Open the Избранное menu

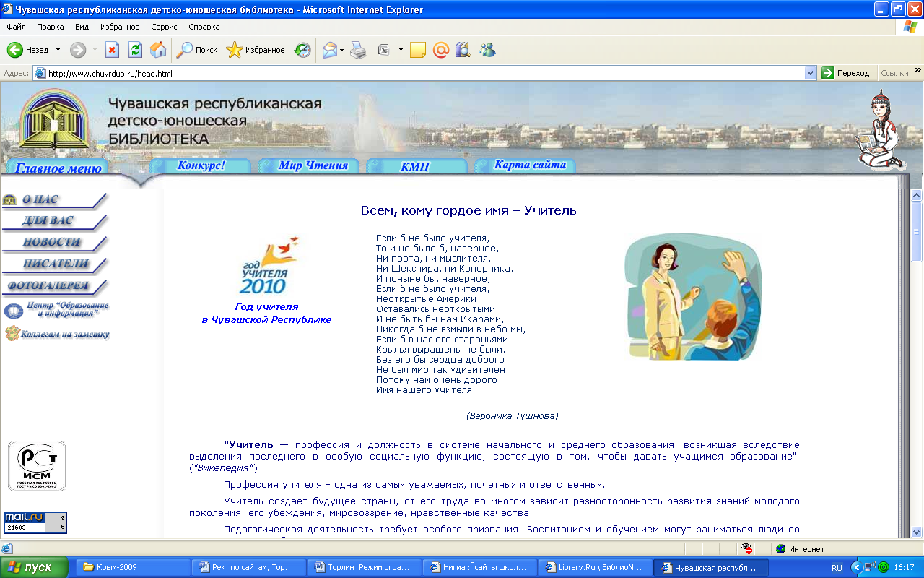pos(120,27)
